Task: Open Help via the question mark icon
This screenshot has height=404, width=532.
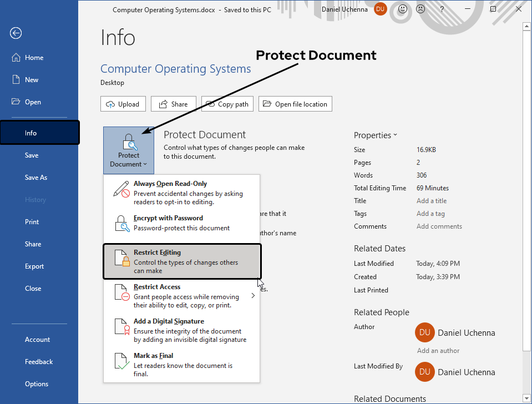Action: [440, 9]
